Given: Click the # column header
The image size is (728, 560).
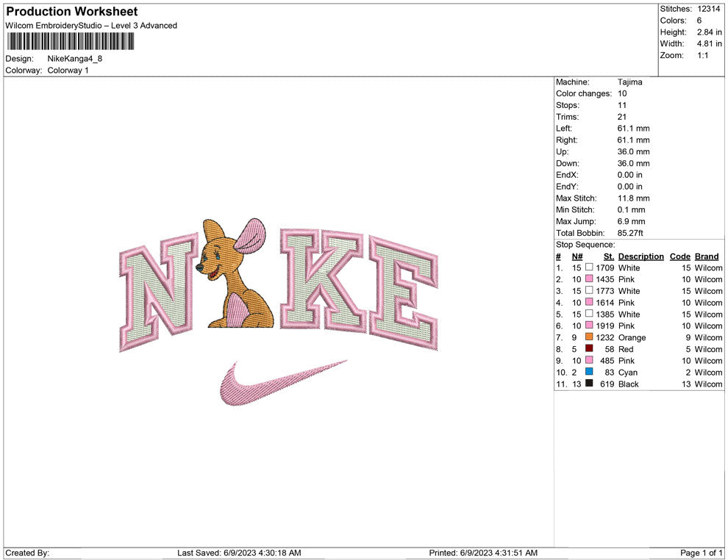Looking at the screenshot, I should click(559, 256).
